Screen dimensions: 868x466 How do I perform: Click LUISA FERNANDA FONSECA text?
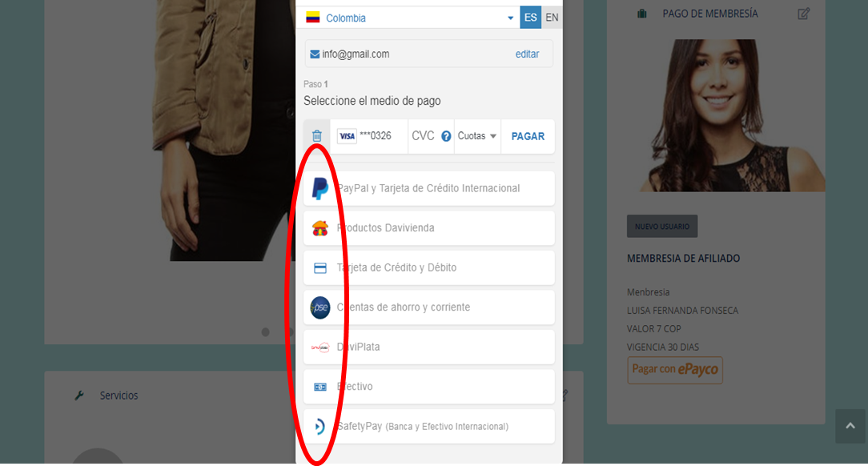[x=682, y=311]
